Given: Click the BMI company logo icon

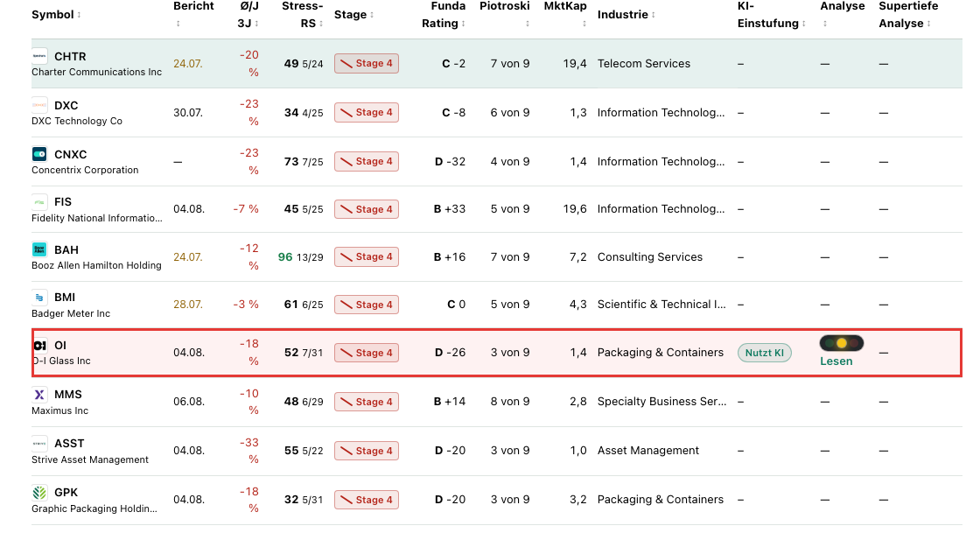Looking at the screenshot, I should coord(39,297).
